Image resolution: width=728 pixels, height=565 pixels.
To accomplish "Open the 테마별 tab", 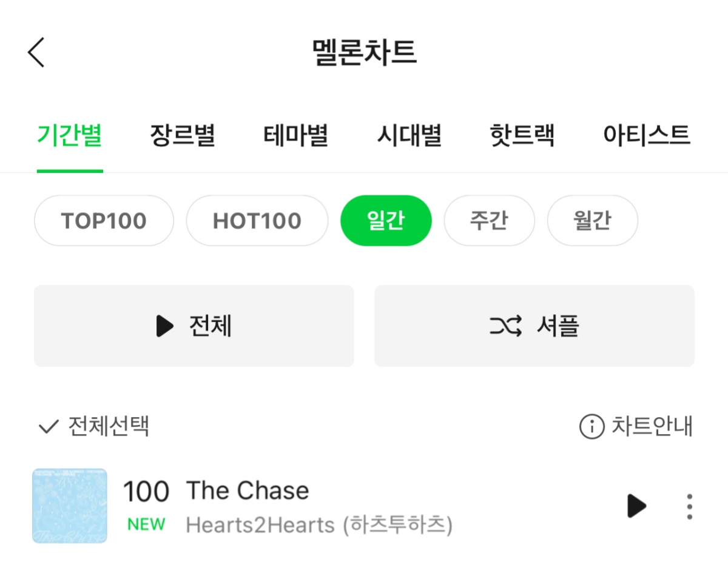I will [296, 135].
